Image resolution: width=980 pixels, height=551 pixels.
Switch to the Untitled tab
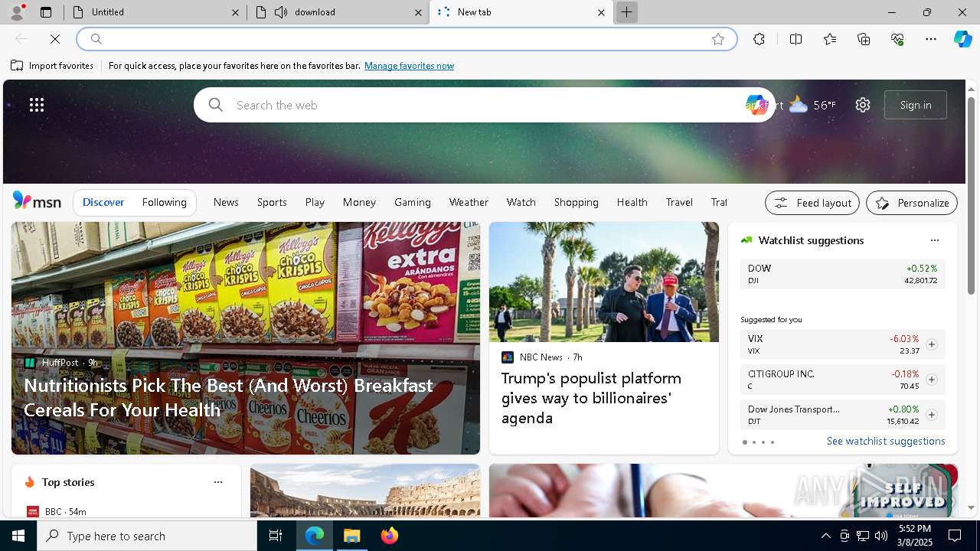pyautogui.click(x=155, y=12)
